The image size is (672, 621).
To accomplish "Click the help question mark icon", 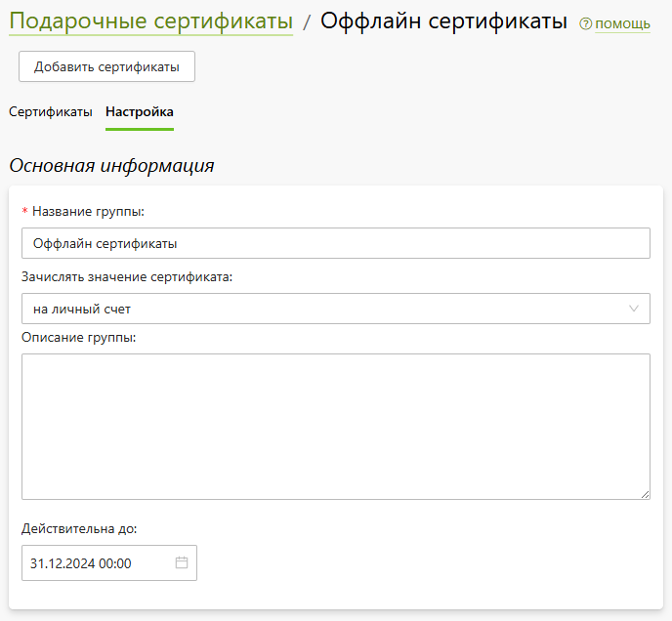I will (585, 24).
